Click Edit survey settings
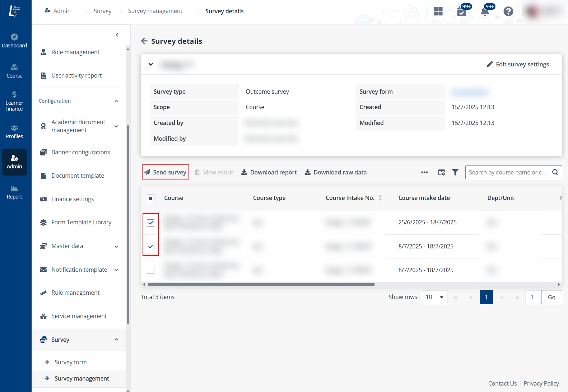Viewport: 568px width, 392px height. coord(518,64)
